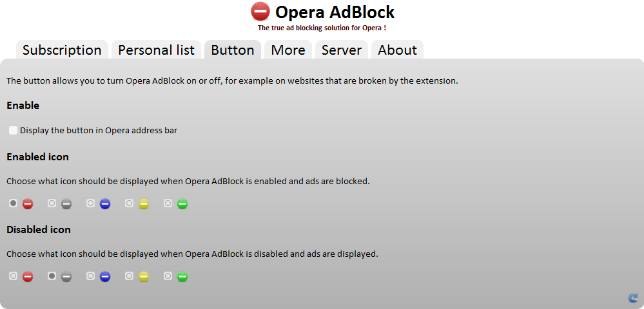
Task: Enable Display the button in Opera address bar
Action: pos(13,131)
